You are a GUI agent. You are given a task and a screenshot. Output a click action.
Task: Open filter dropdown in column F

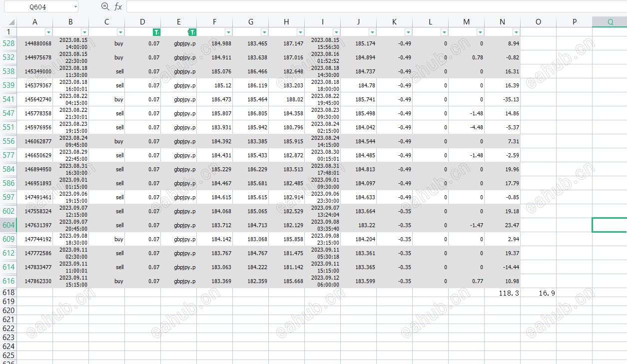[x=228, y=32]
